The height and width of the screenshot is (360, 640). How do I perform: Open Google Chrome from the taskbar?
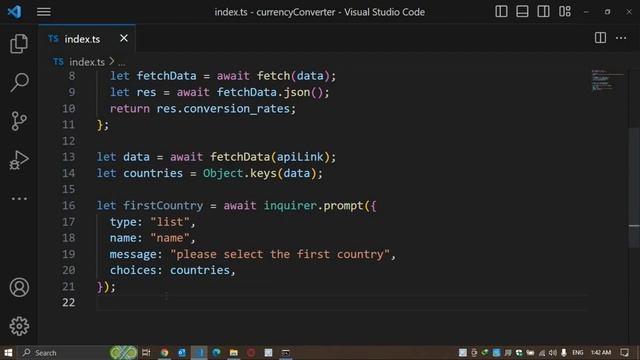tap(164, 352)
